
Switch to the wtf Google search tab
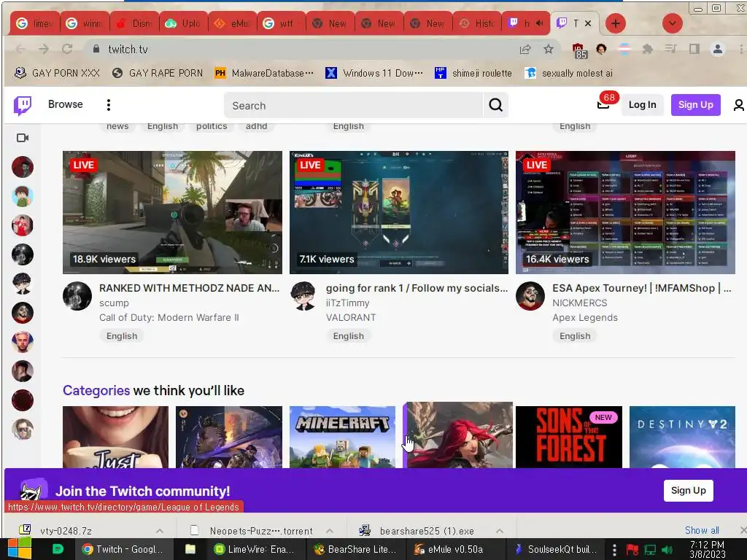[x=281, y=23]
